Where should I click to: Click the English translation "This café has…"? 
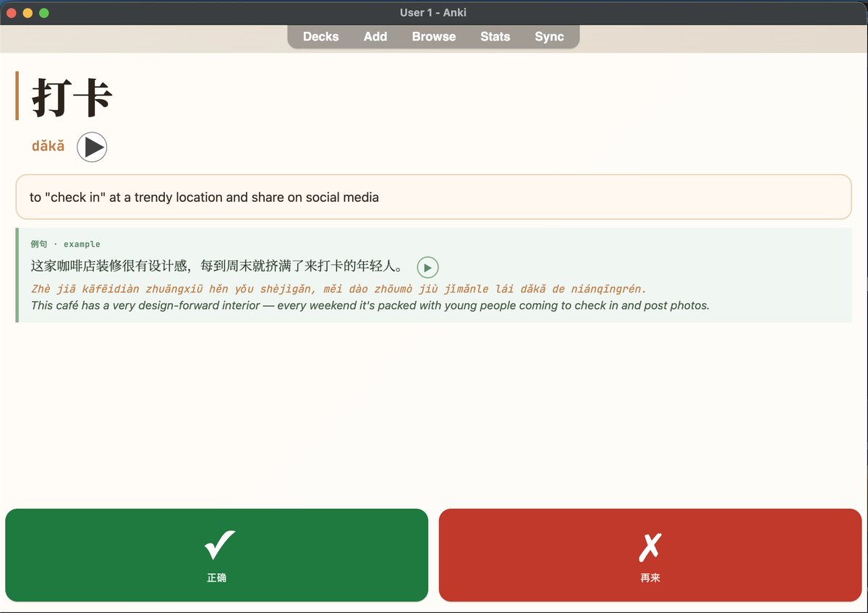tap(370, 305)
